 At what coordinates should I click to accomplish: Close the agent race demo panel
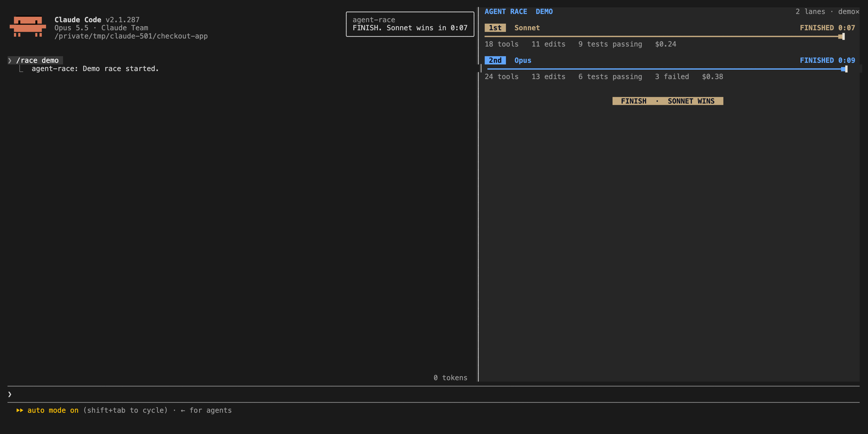click(x=857, y=12)
